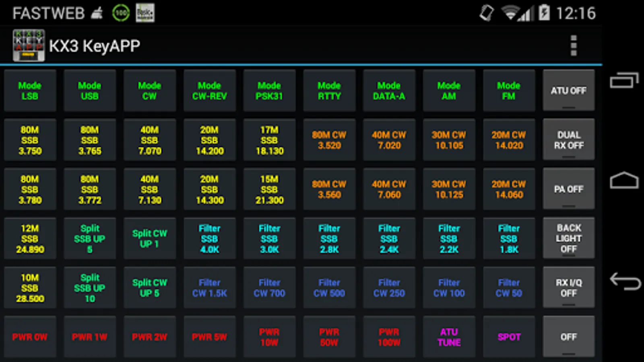Set Filter CW 1.5K
Viewport: 644px width, 362px height.
209,288
